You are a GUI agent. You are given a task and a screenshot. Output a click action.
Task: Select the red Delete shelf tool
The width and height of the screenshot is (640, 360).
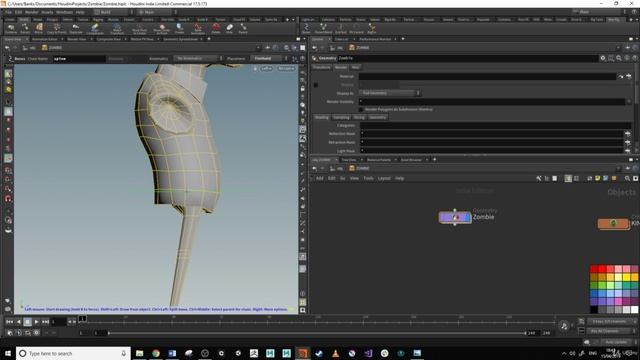(x=216, y=29)
